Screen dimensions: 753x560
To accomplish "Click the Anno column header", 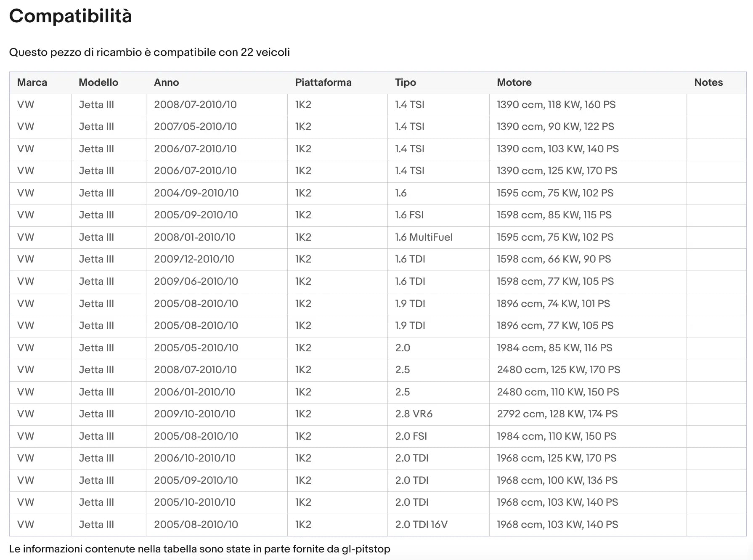I will point(166,82).
